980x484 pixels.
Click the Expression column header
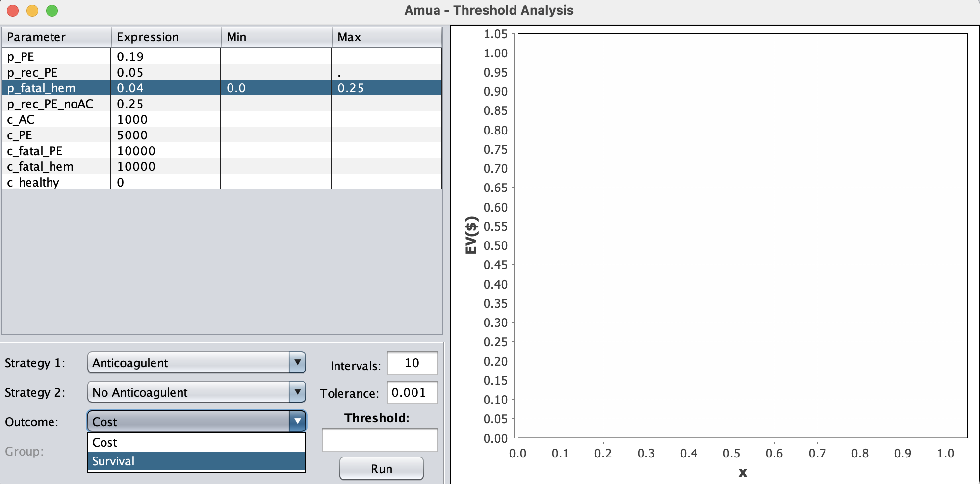click(166, 37)
